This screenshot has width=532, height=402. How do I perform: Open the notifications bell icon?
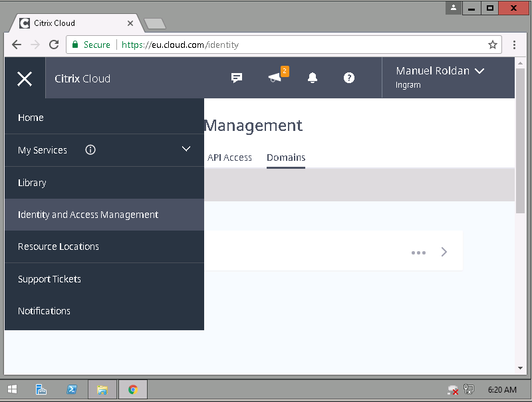(x=313, y=78)
